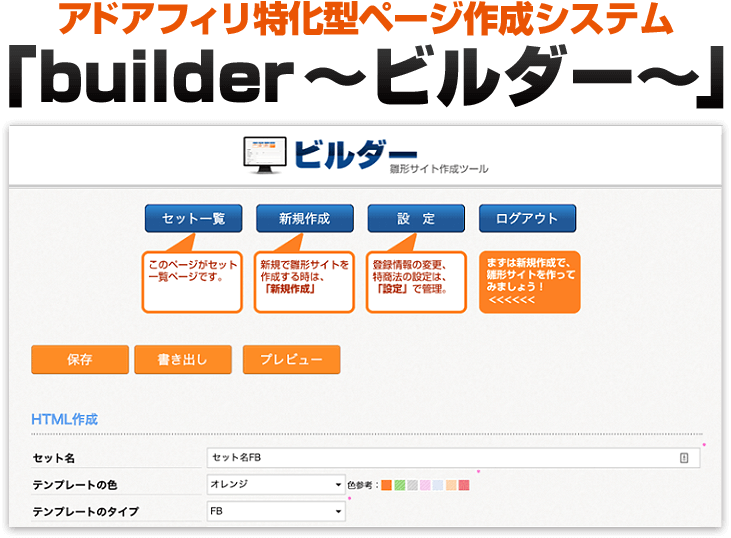Click the Builder monitor logo icon

point(265,154)
